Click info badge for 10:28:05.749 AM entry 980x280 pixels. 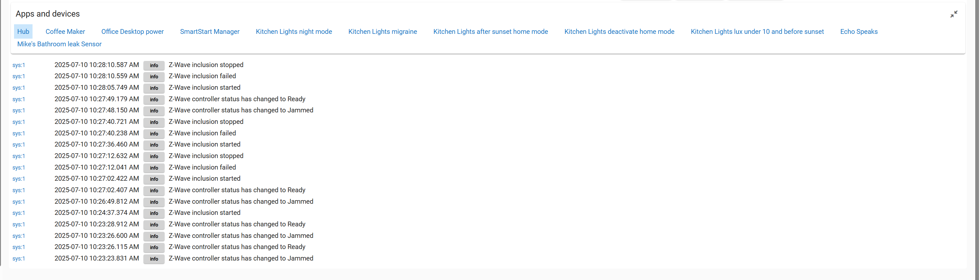[154, 88]
